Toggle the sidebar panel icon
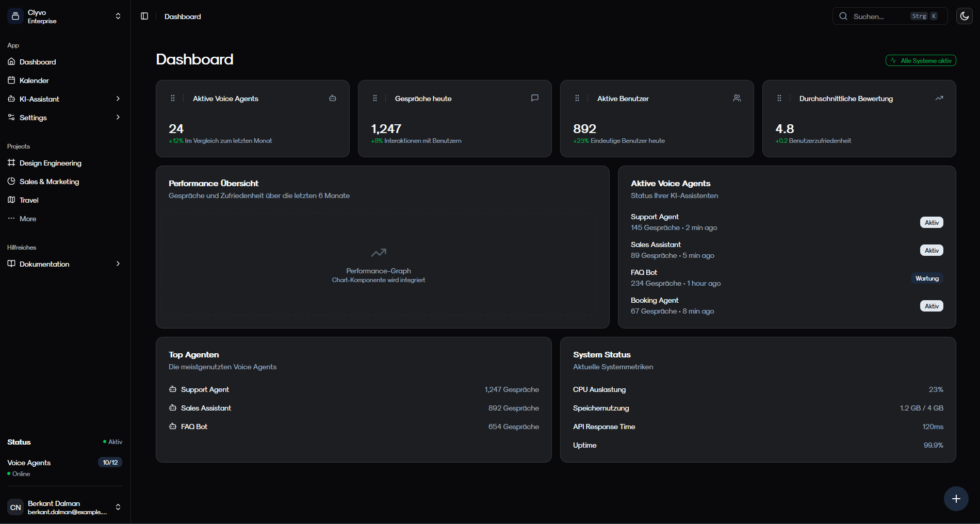Image resolution: width=980 pixels, height=524 pixels. [144, 16]
